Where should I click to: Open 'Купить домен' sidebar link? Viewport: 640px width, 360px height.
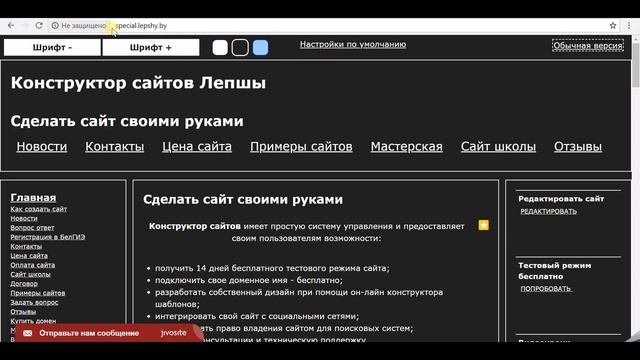click(x=33, y=321)
